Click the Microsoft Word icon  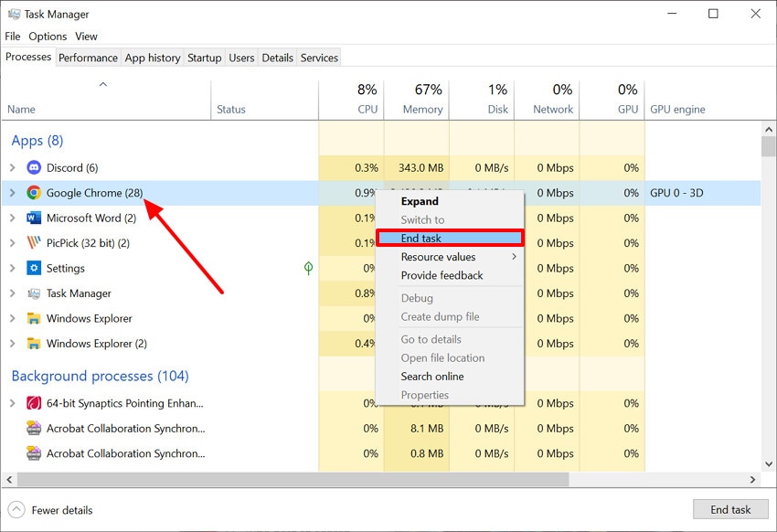pyautogui.click(x=34, y=218)
